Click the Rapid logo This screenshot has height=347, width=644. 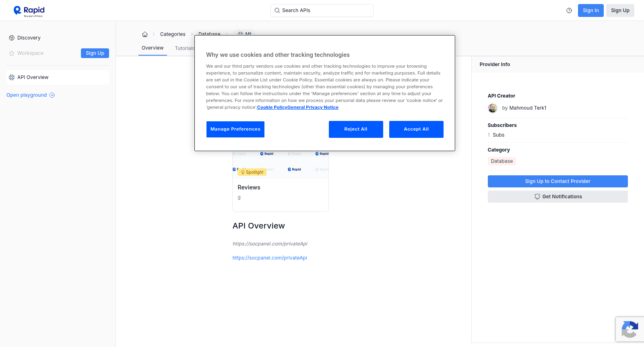29,11
